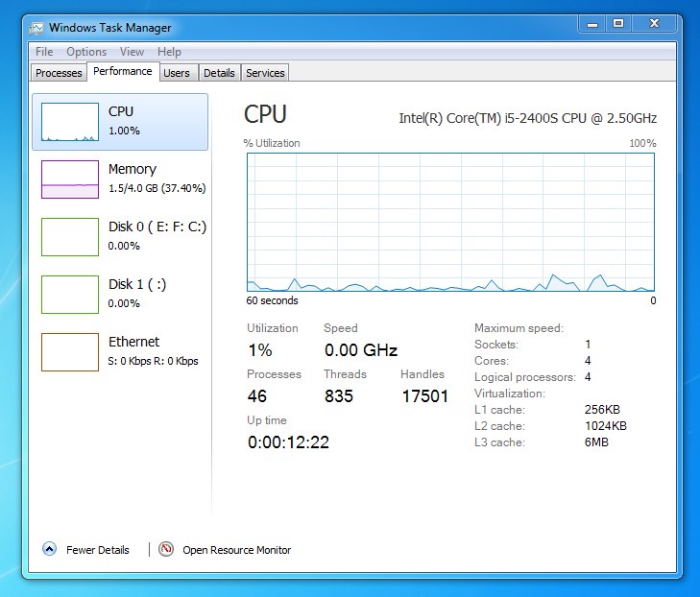
Task: Click the Cores label
Action: [492, 361]
